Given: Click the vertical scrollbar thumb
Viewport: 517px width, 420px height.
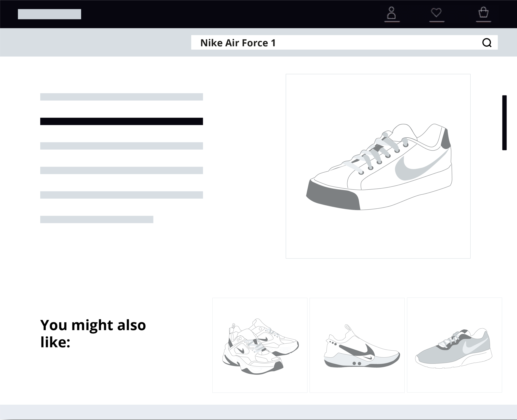Looking at the screenshot, I should [504, 123].
